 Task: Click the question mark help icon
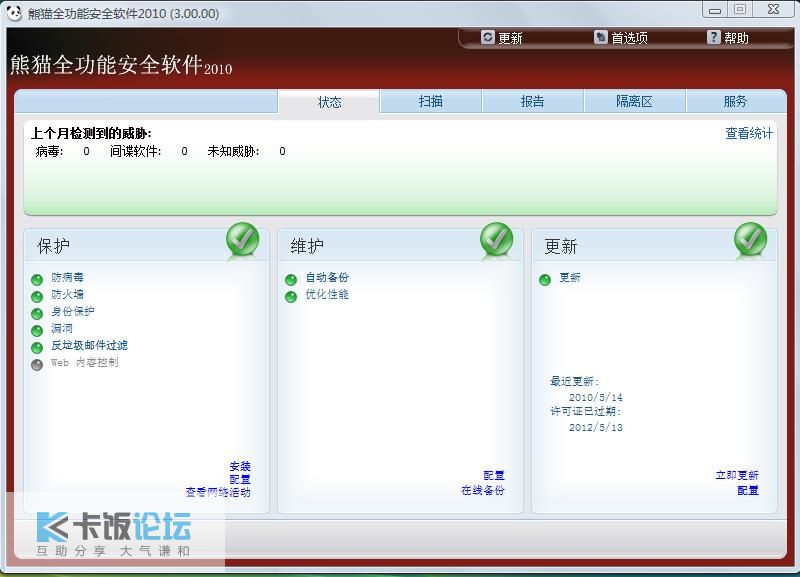click(x=714, y=37)
